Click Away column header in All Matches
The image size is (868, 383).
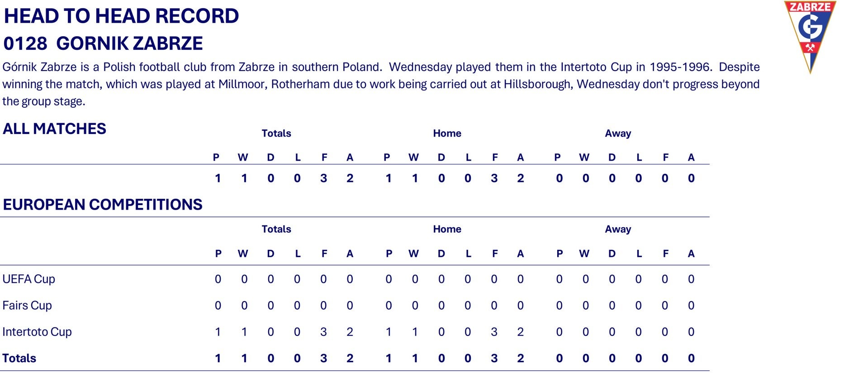point(618,134)
